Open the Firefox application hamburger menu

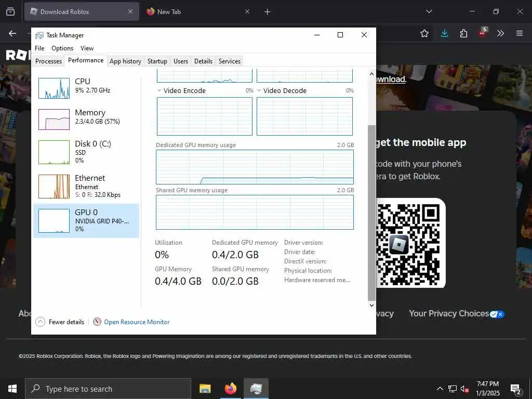[520, 33]
